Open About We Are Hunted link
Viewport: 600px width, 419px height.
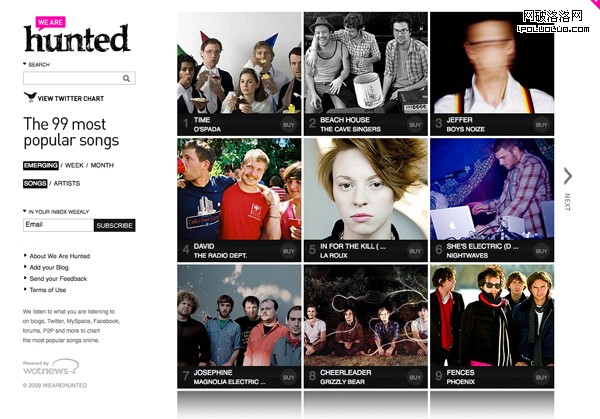[x=60, y=256]
